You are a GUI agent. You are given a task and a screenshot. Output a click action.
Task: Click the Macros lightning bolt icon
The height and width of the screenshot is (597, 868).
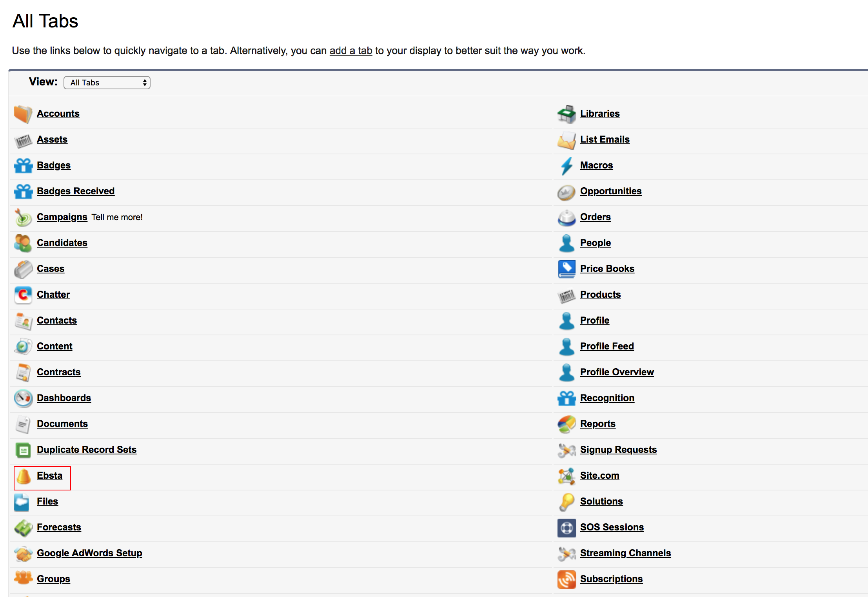tap(567, 166)
